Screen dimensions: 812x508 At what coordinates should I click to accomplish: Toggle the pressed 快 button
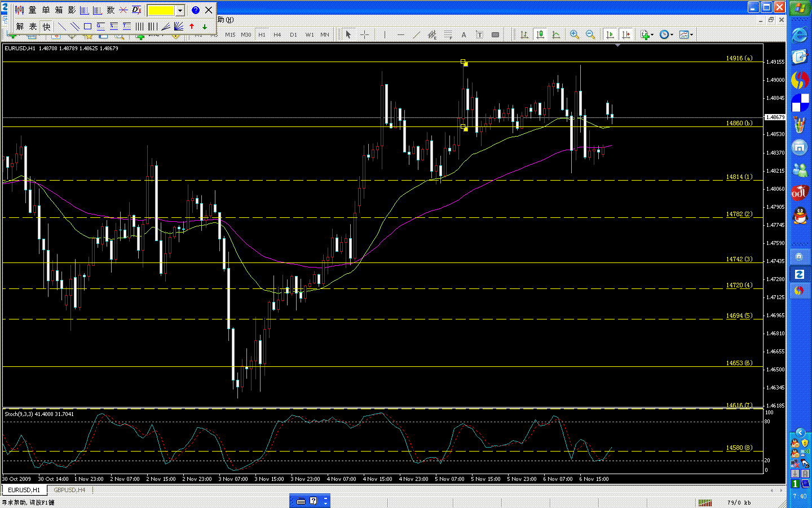46,27
